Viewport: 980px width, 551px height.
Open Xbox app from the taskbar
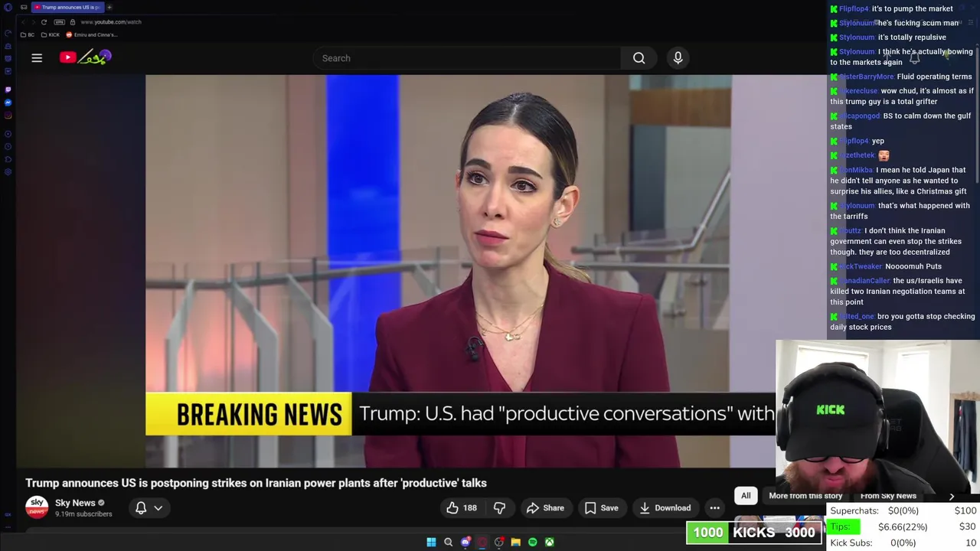(549, 542)
